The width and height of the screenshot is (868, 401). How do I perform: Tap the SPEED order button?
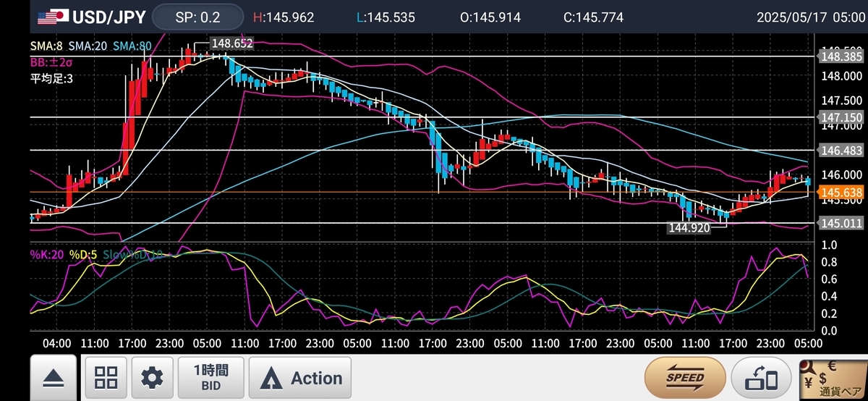pos(686,377)
